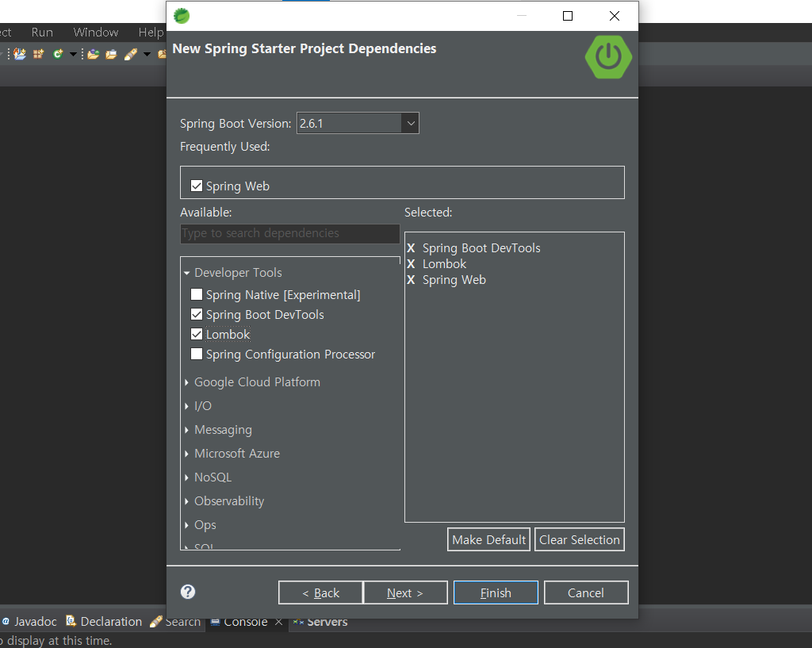
Task: Expand the Observability category
Action: (187, 501)
